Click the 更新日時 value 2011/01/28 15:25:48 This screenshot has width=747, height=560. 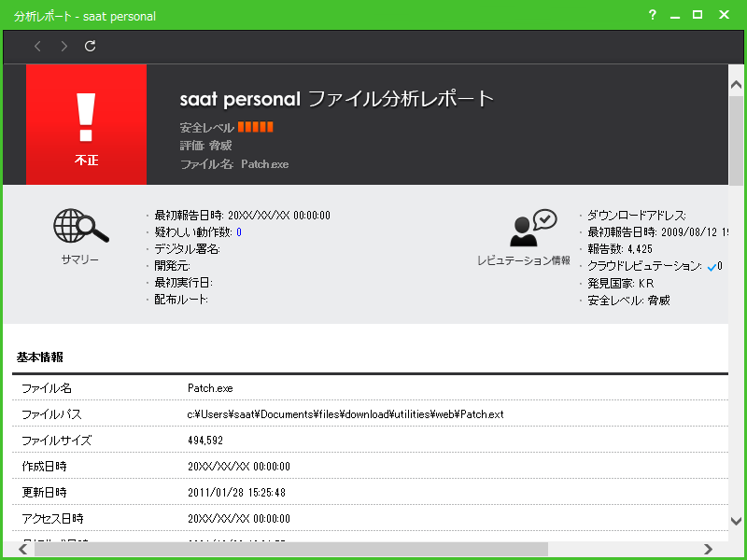(x=237, y=493)
